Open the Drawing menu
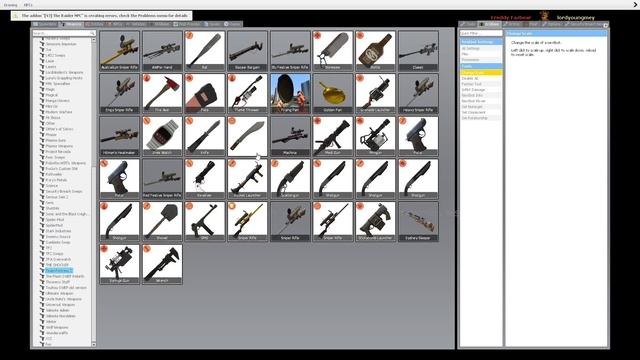Screen dimensions: 640x360 click(10, 5)
